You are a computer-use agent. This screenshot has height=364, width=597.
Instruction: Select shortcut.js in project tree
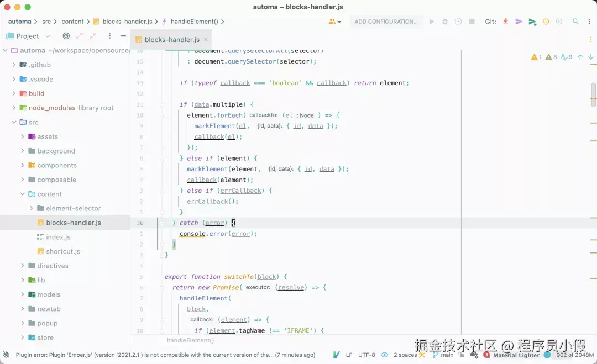click(63, 251)
